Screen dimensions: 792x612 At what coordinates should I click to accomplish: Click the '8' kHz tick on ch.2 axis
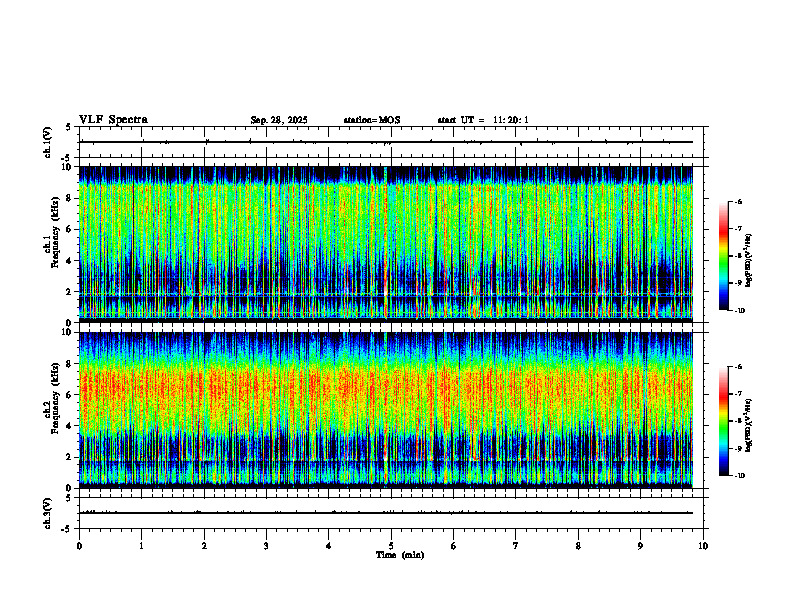click(x=70, y=364)
